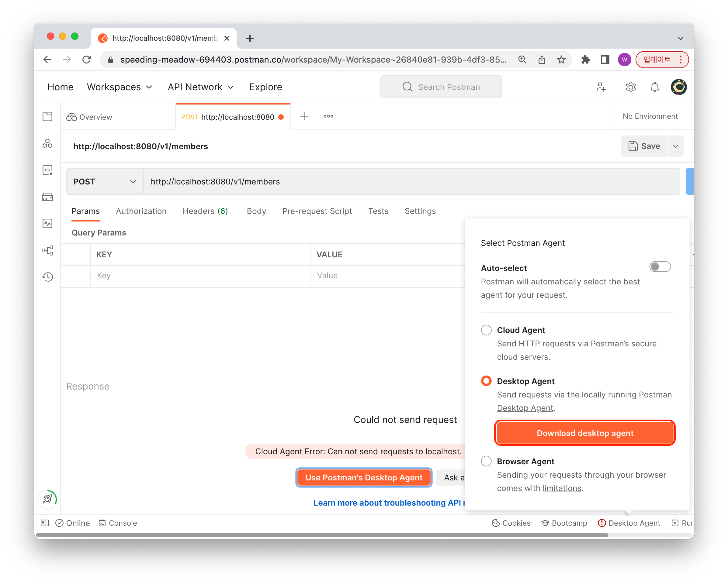This screenshot has width=728, height=584.
Task: Expand the Workspaces menu
Action: [x=120, y=87]
